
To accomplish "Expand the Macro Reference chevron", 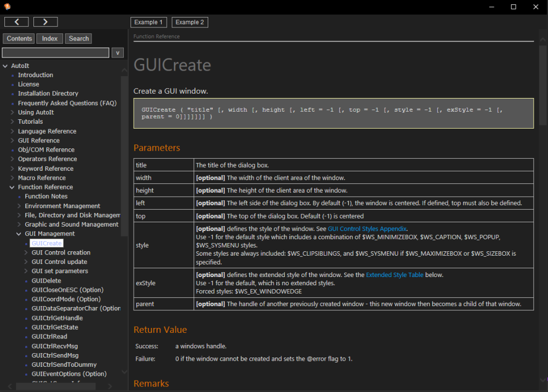I will tap(13, 178).
